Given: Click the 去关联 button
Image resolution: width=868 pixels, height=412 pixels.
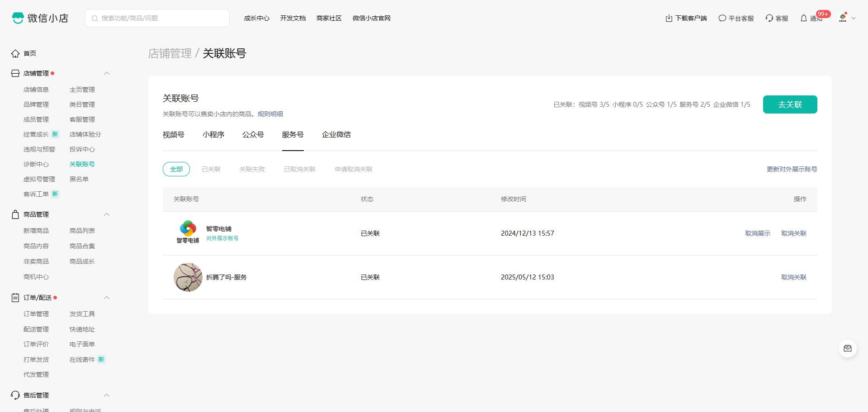Looking at the screenshot, I should click(x=790, y=104).
